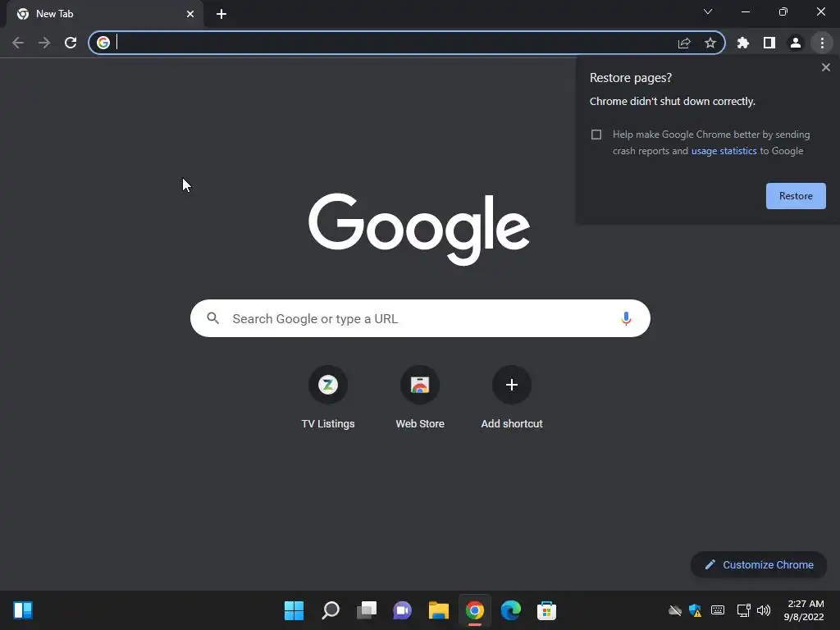840x630 pixels.
Task: Open the usage statistics link
Action: coord(724,151)
